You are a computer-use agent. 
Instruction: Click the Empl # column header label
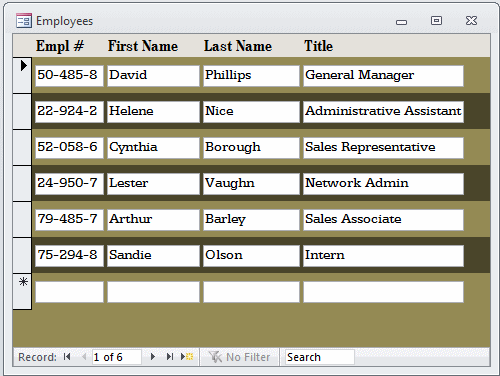(x=60, y=46)
